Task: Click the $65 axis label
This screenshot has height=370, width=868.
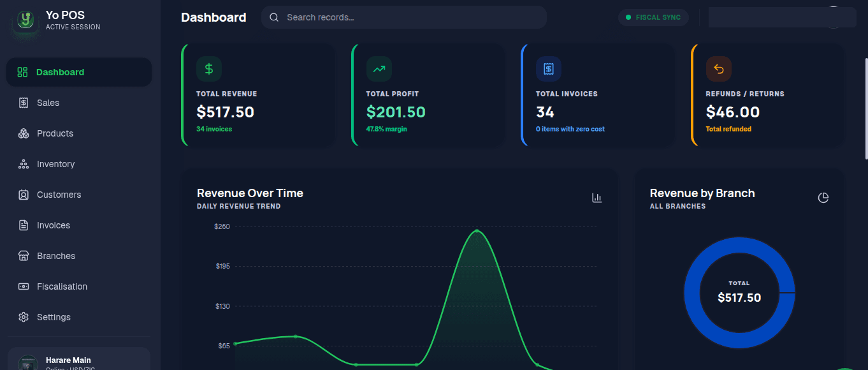Action: coord(224,346)
